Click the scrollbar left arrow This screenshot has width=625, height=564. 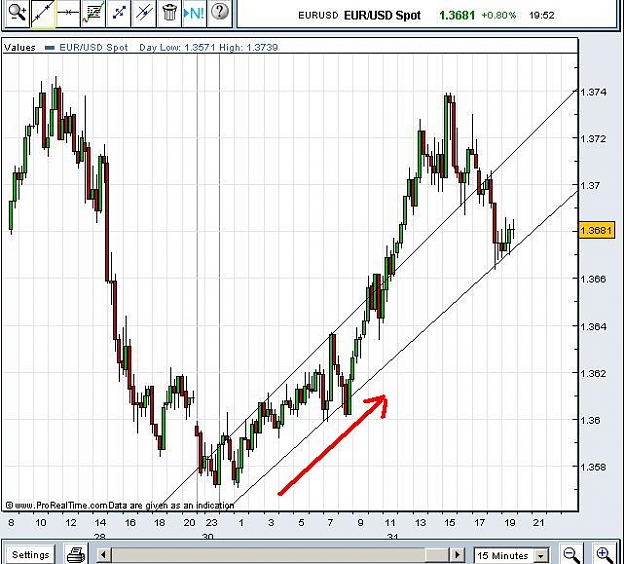tap(104, 555)
